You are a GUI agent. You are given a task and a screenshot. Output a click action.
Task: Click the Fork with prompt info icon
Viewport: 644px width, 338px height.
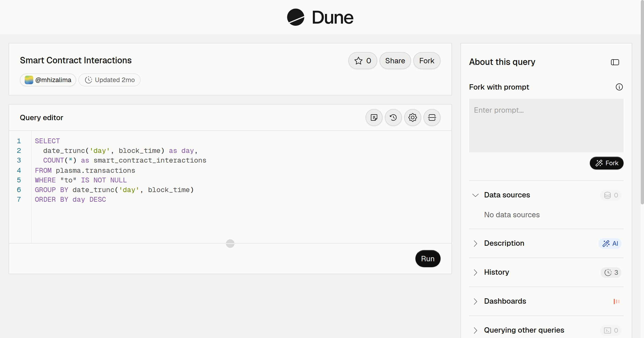coord(619,87)
